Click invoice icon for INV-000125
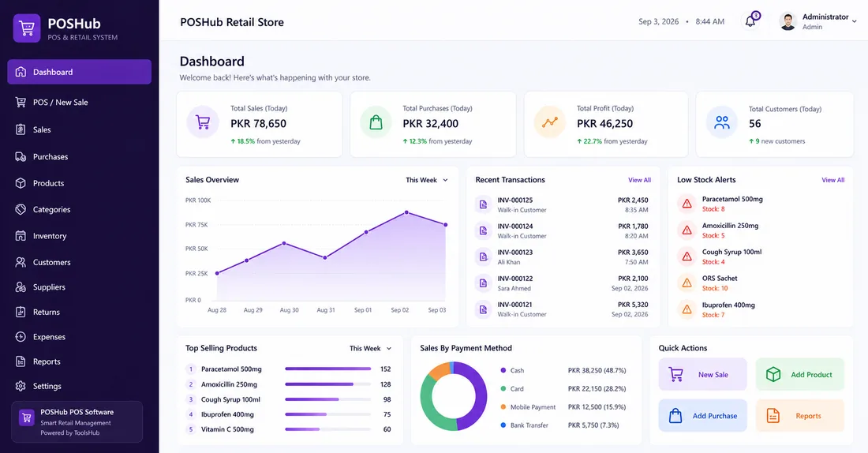 tap(483, 204)
